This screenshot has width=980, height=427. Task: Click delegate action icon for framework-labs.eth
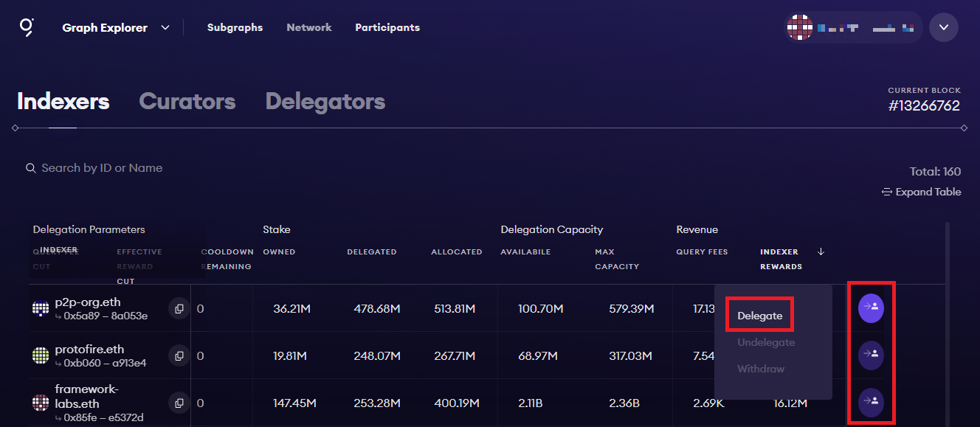point(871,402)
